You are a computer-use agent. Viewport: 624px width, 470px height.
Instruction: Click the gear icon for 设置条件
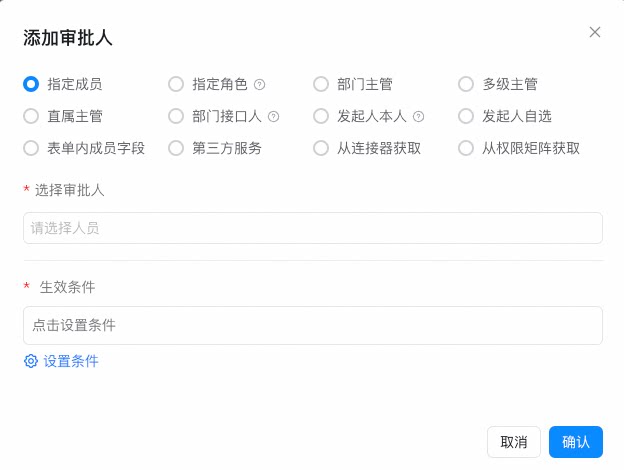(x=31, y=361)
